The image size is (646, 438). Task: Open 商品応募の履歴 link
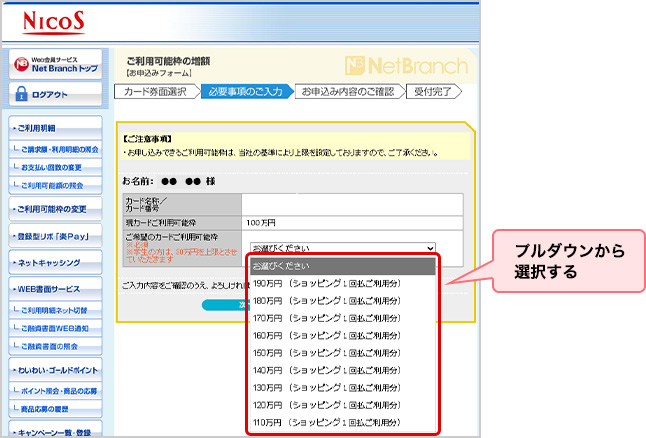[56, 409]
